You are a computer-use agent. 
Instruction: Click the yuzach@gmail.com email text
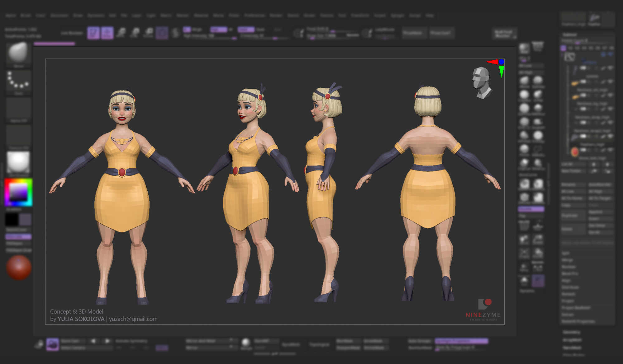133,319
